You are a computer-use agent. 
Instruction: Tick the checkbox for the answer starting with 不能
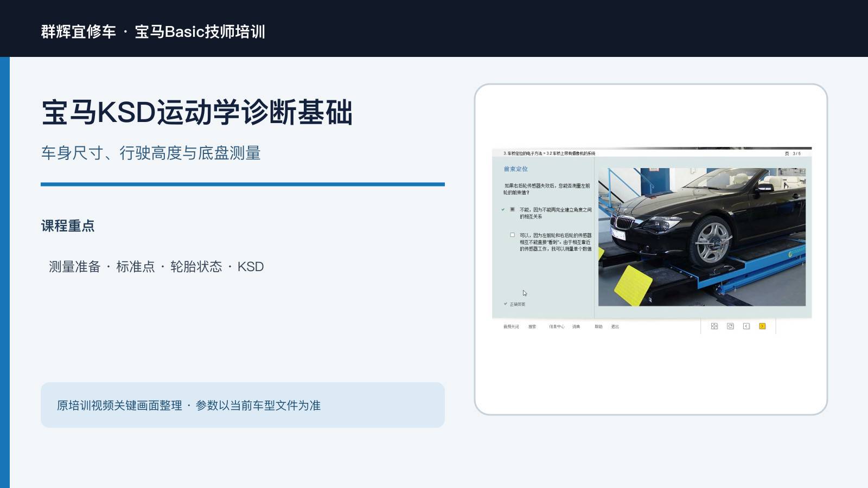point(512,209)
